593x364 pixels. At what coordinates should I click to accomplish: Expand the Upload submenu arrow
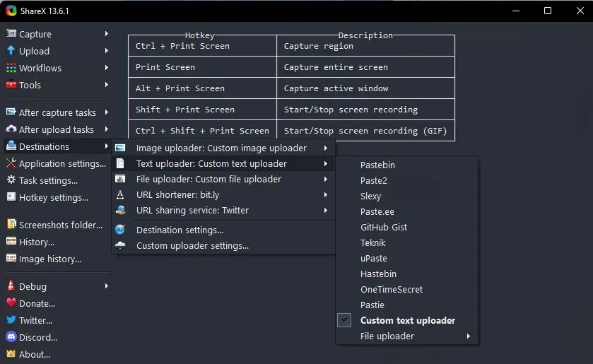(107, 51)
